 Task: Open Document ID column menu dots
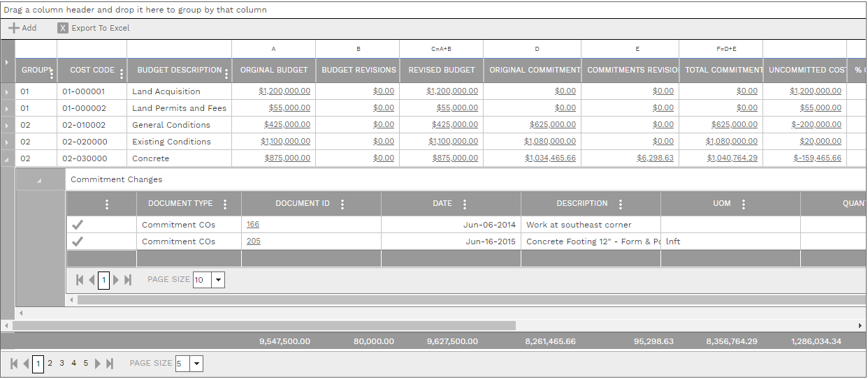tap(342, 205)
